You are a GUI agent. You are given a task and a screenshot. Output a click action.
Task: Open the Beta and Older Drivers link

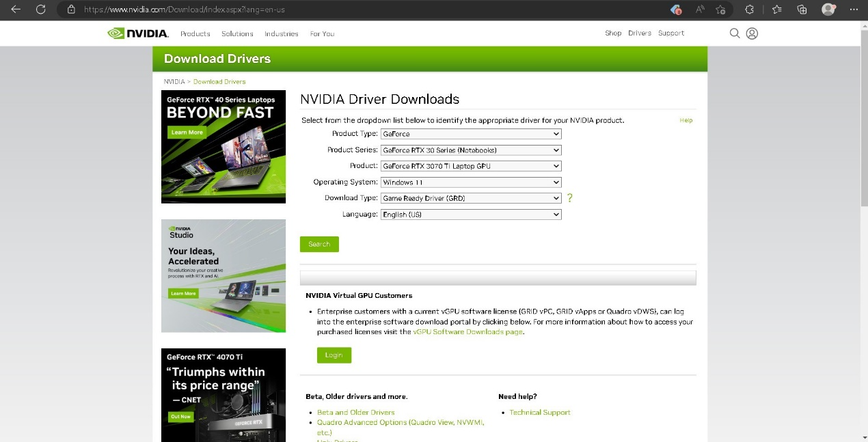pos(356,413)
